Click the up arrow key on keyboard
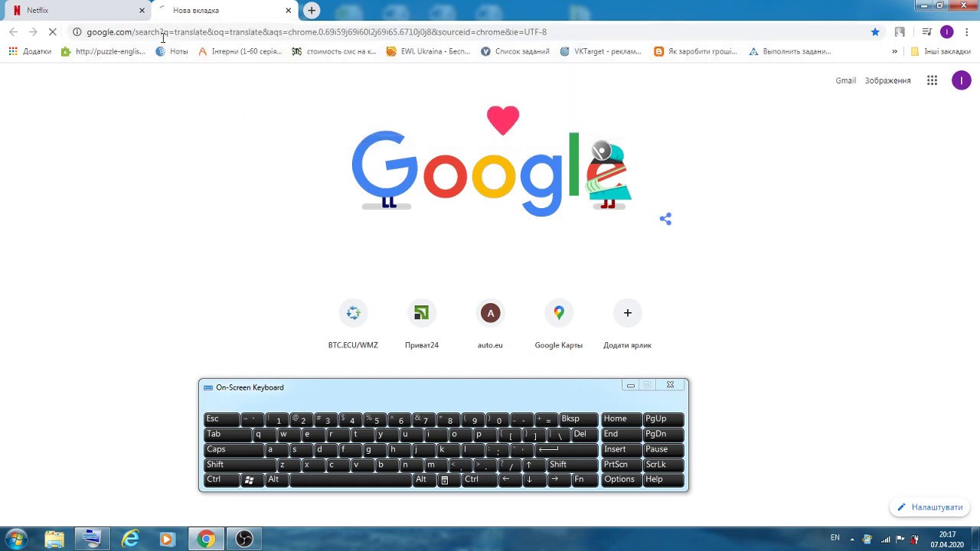The width and height of the screenshot is (980, 551). pos(533,465)
